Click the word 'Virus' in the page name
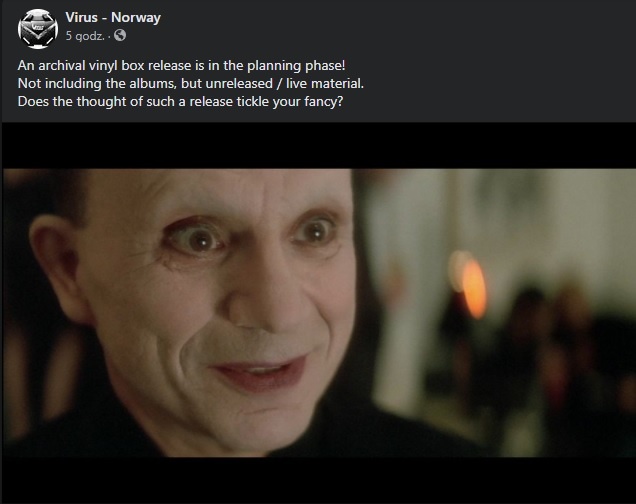This screenshot has height=504, width=636. (82, 17)
